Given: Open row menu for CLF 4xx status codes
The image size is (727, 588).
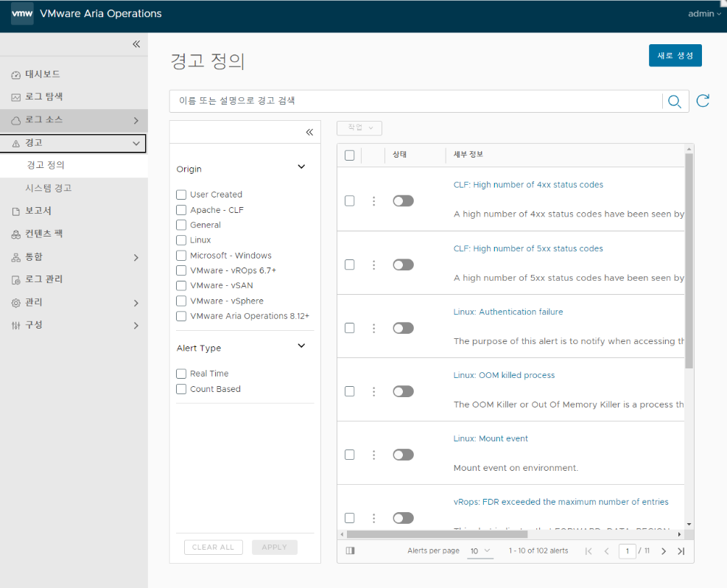Looking at the screenshot, I should pyautogui.click(x=373, y=201).
